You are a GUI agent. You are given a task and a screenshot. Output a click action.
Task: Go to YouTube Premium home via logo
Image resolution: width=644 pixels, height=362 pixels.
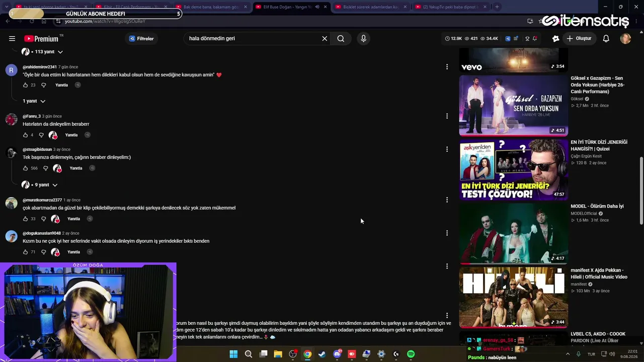click(x=42, y=39)
